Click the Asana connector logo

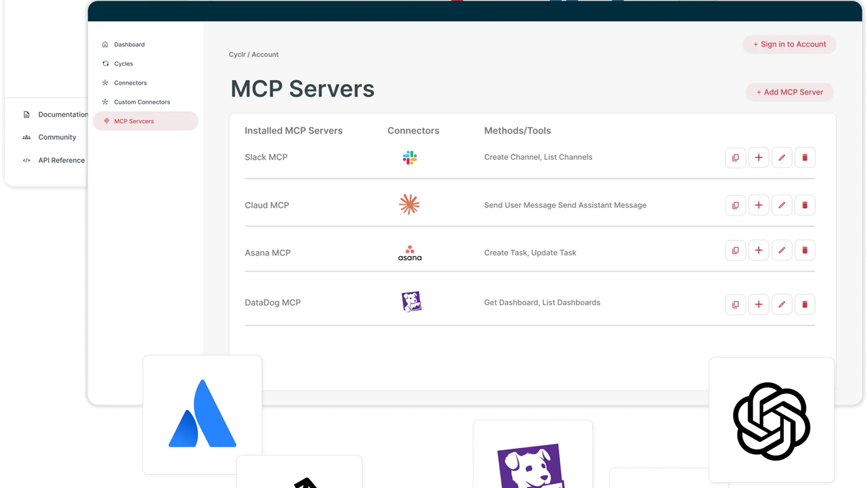[410, 253]
